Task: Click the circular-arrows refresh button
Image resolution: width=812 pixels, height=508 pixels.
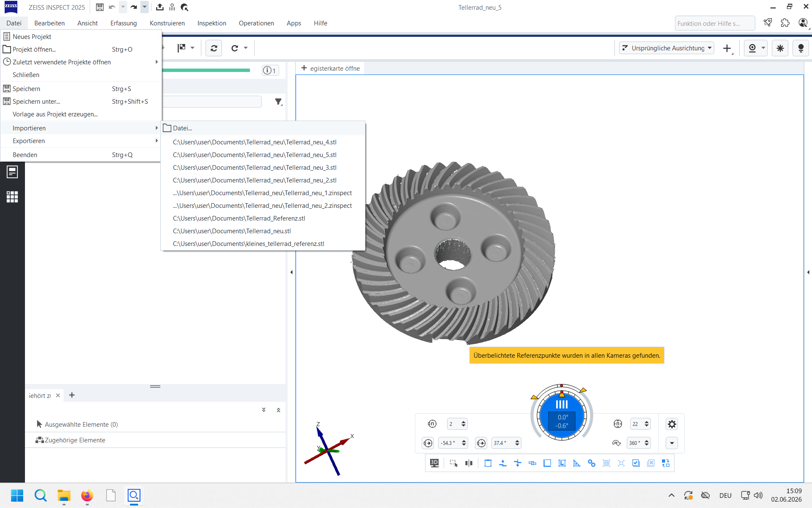Action: [x=214, y=48]
